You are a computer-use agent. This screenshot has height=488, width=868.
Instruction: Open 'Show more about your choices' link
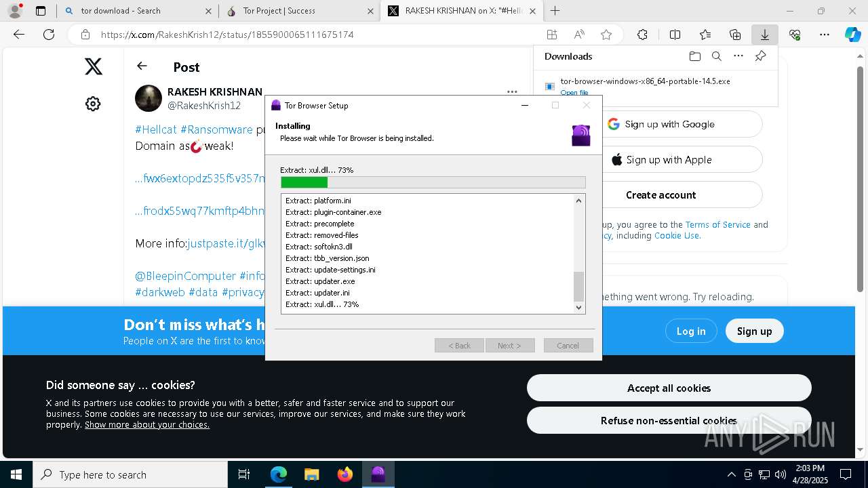click(x=147, y=425)
